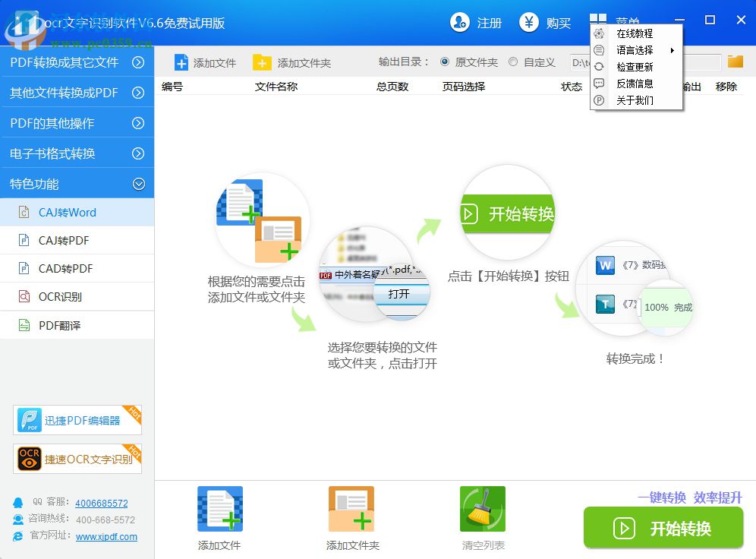Click the 关于我们 circled-P icon
756x559 pixels.
599,100
